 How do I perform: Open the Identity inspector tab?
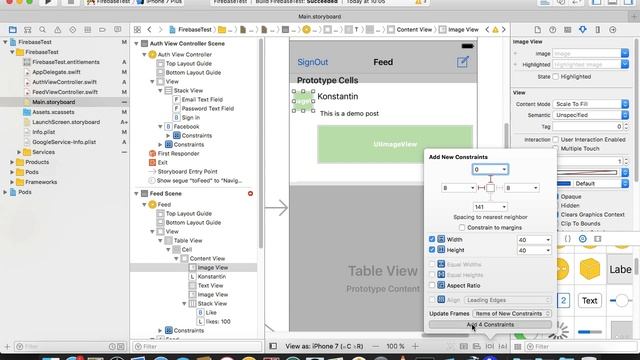point(567,30)
